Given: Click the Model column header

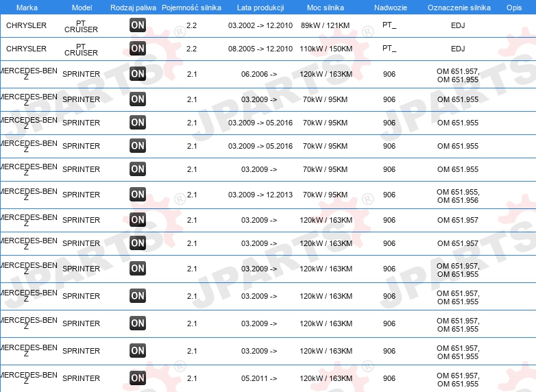Looking at the screenshot, I should click(x=82, y=8).
